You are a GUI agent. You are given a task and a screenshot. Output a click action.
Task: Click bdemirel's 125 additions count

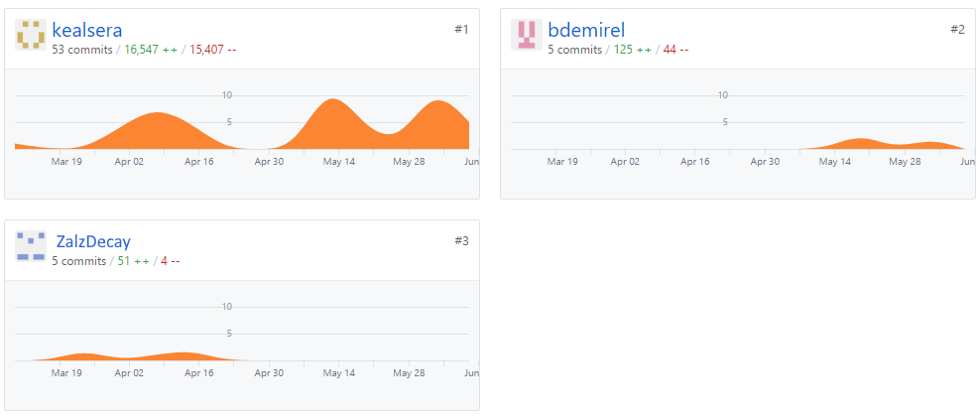[633, 50]
